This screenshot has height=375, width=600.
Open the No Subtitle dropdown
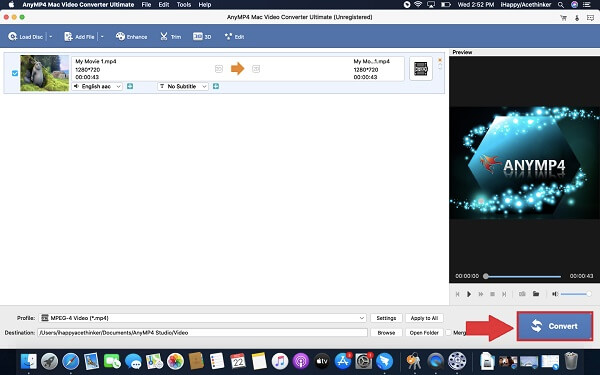pyautogui.click(x=183, y=86)
